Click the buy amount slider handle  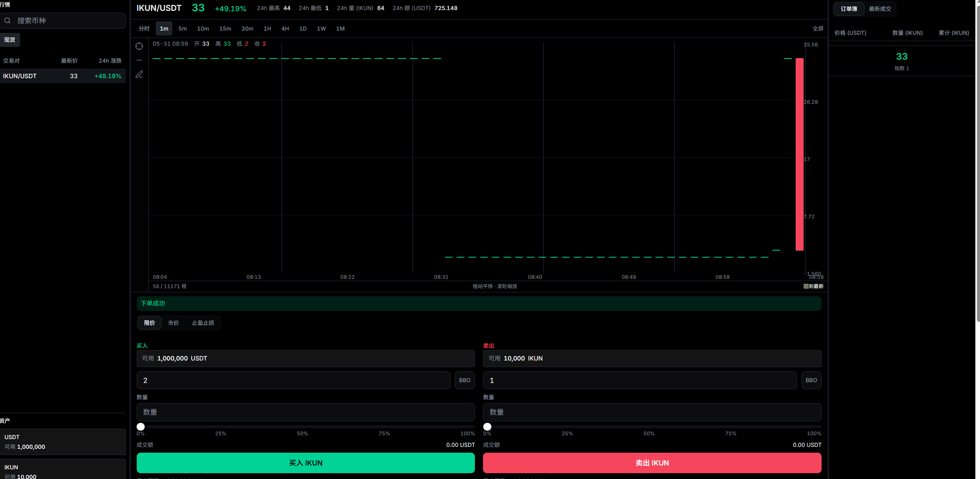(x=141, y=426)
